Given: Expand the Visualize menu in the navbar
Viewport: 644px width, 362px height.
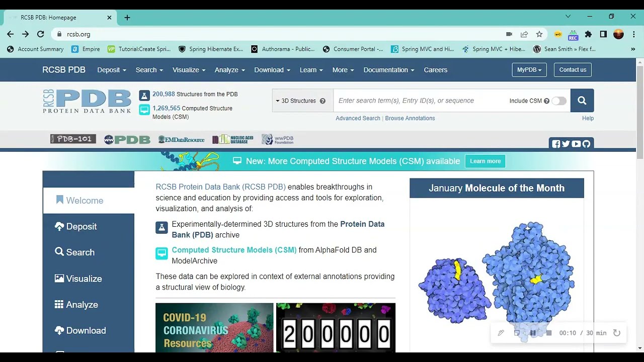Looking at the screenshot, I should (x=189, y=70).
